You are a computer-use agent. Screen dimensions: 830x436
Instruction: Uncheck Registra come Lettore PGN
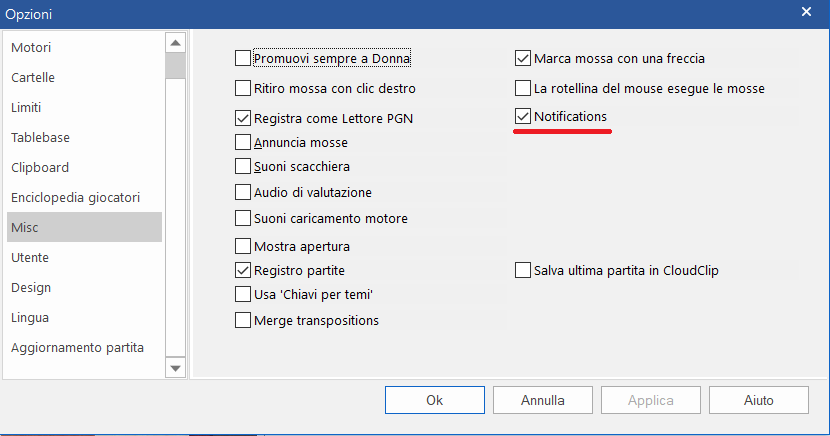243,118
